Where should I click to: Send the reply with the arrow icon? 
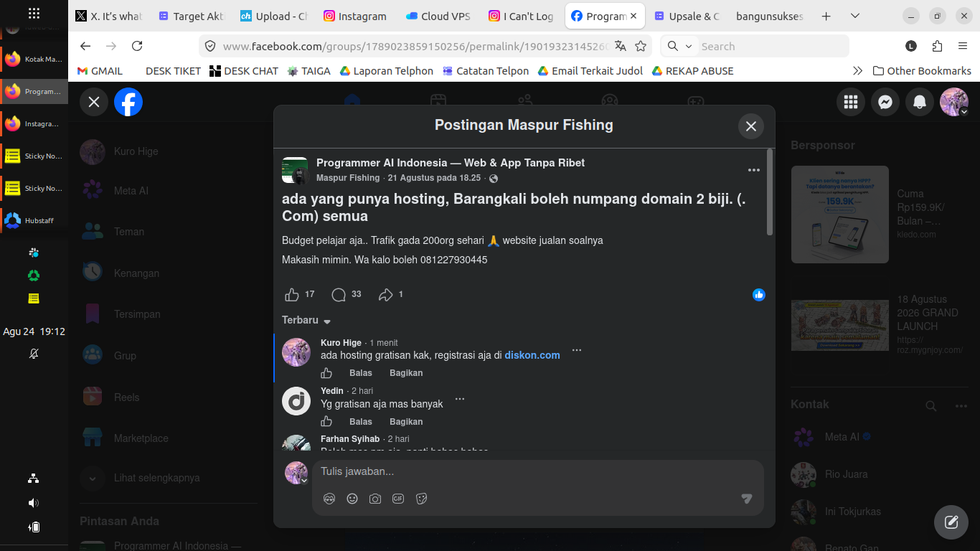coord(747,499)
